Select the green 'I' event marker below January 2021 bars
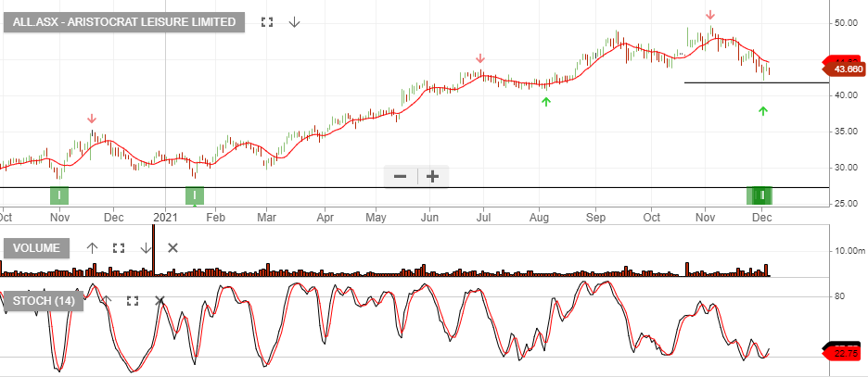Screen dimensions: 868x377 [x=195, y=195]
